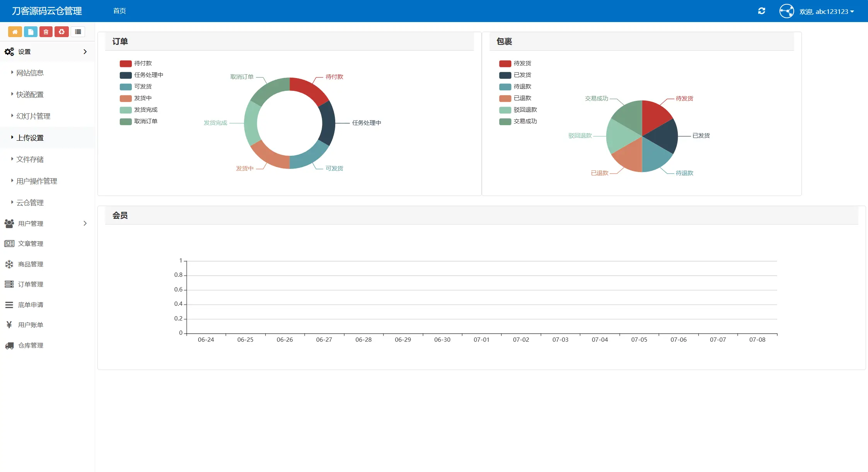Click the white list view icon button

click(x=78, y=32)
